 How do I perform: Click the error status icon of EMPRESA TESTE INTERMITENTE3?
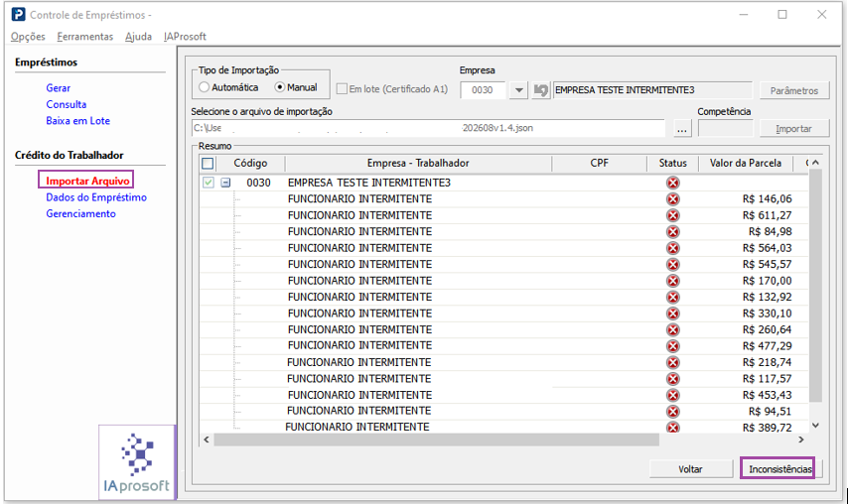coord(672,183)
